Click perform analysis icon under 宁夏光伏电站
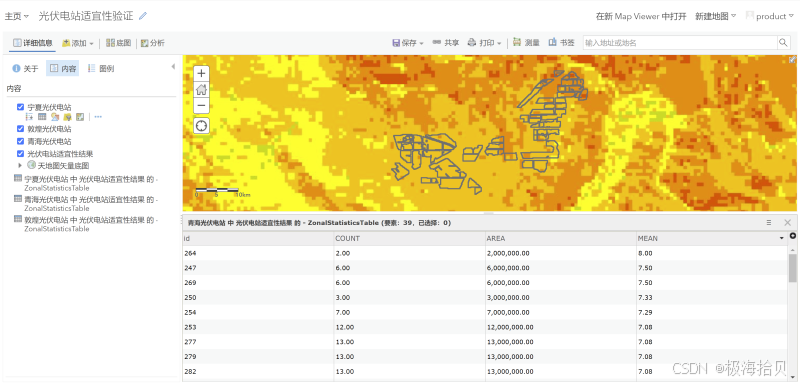The height and width of the screenshot is (384, 800). tap(80, 117)
